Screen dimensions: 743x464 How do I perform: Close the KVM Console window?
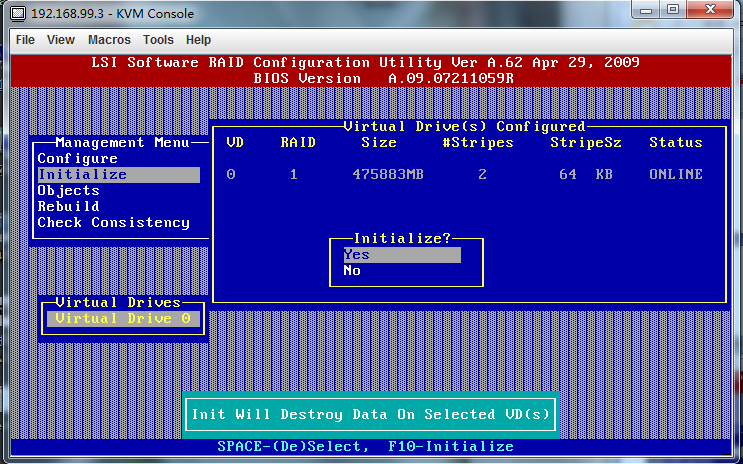tap(710, 10)
